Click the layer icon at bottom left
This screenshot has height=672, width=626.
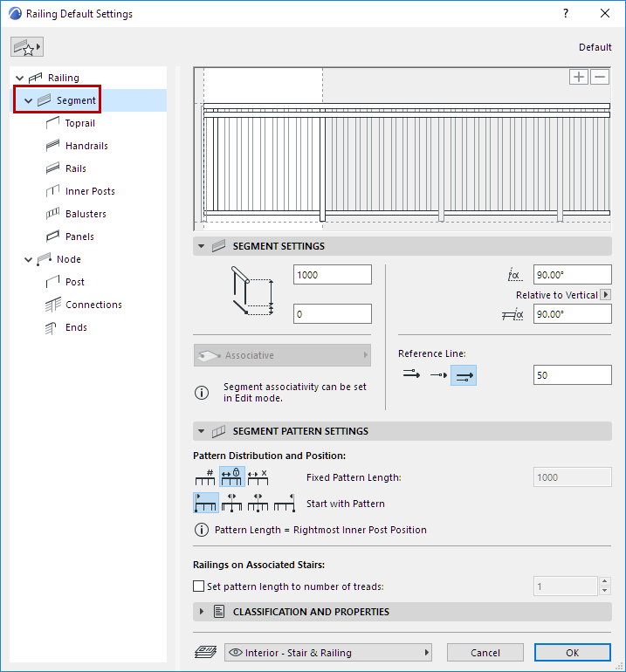(206, 653)
